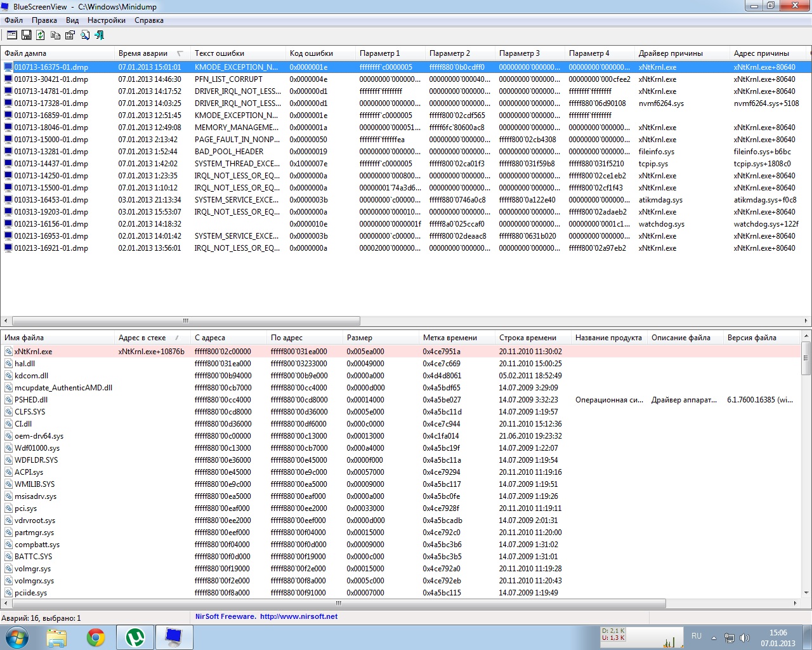The width and height of the screenshot is (812, 650).
Task: Open the Properties toolbar icon
Action: pos(70,36)
